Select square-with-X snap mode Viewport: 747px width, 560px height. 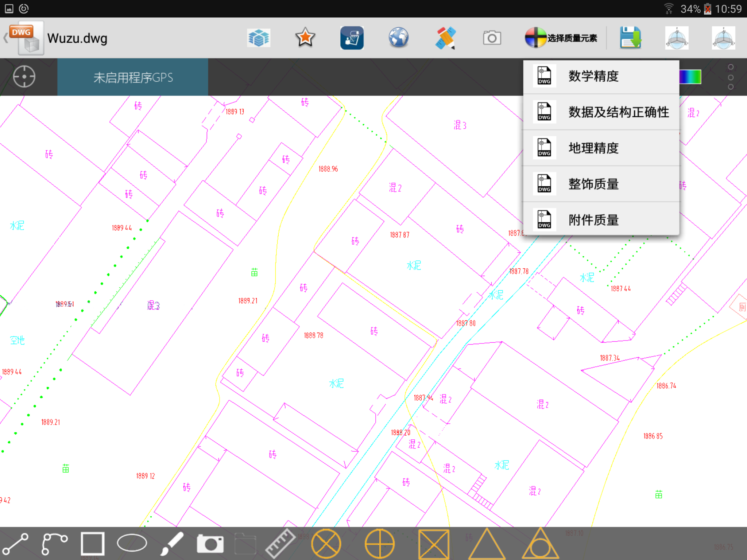pos(433,543)
